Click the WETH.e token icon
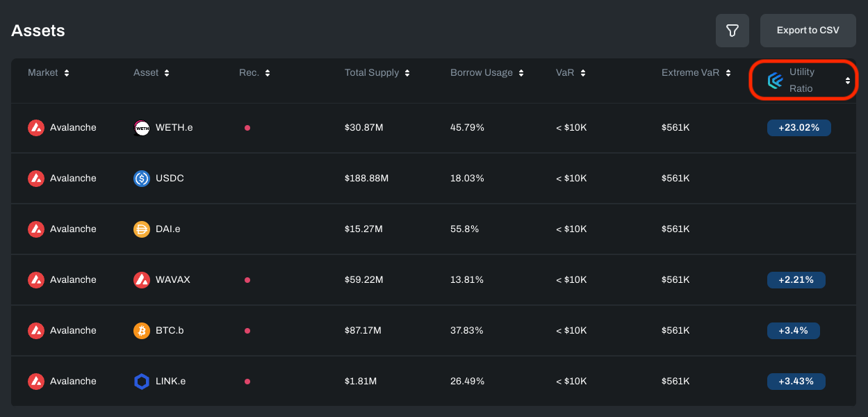This screenshot has width=868, height=417. click(x=142, y=128)
